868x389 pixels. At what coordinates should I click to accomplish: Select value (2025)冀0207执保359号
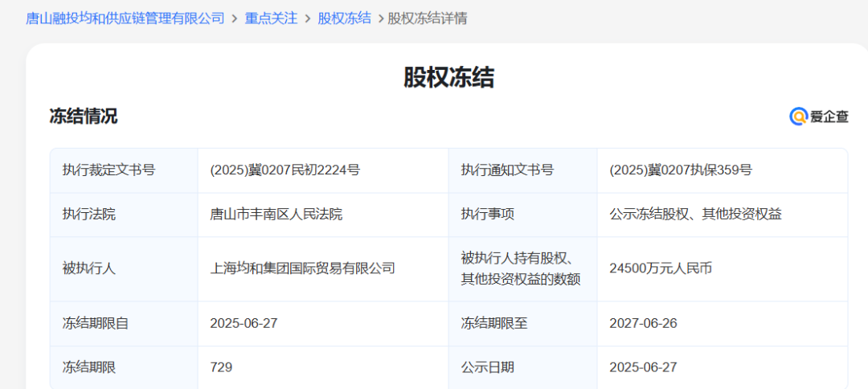681,170
